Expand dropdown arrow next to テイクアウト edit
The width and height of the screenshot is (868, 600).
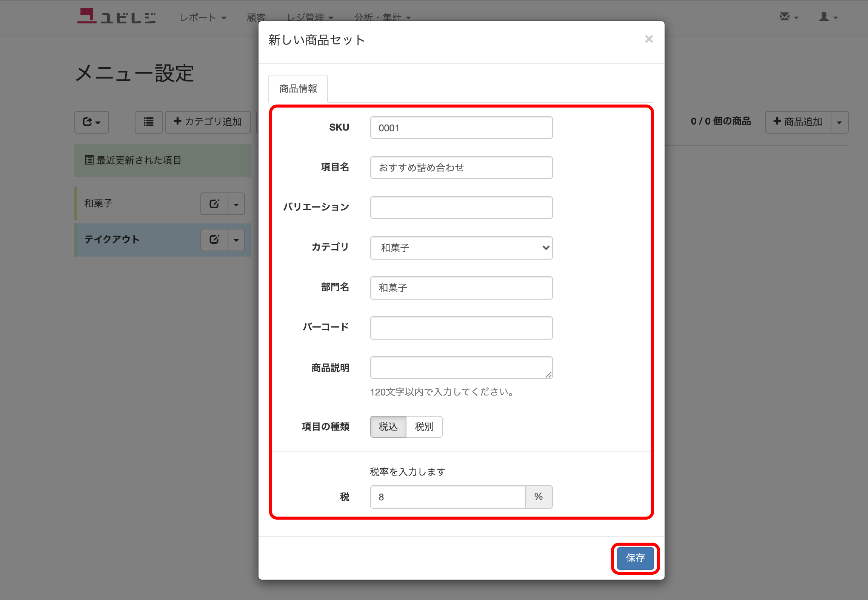pos(236,239)
